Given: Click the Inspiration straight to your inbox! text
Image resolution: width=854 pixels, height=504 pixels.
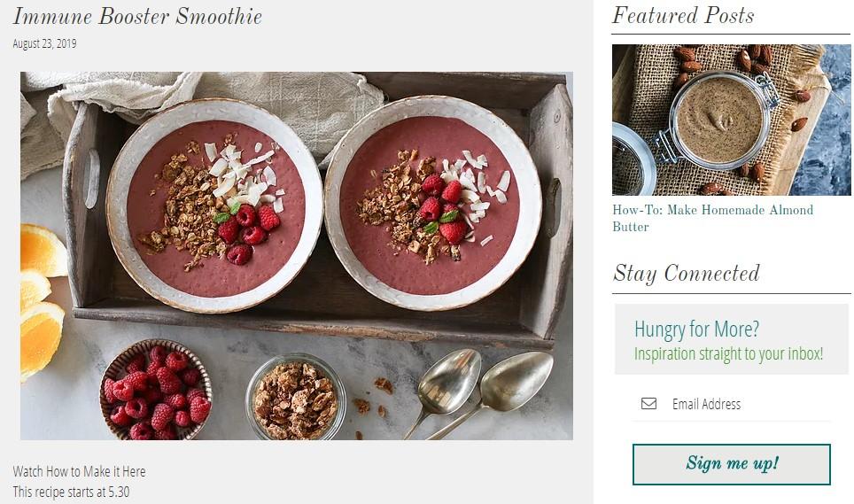Looking at the screenshot, I should click(x=728, y=353).
